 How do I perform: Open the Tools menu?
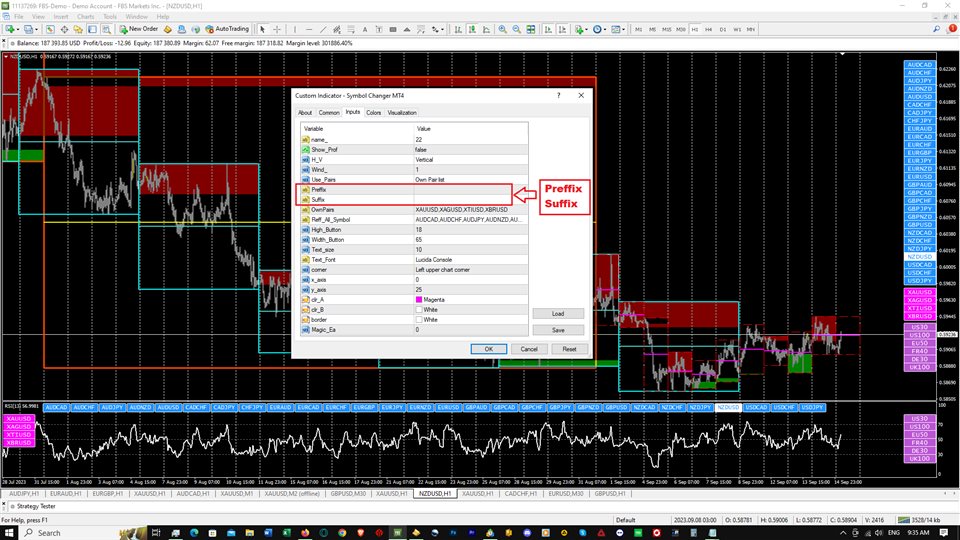tap(110, 17)
